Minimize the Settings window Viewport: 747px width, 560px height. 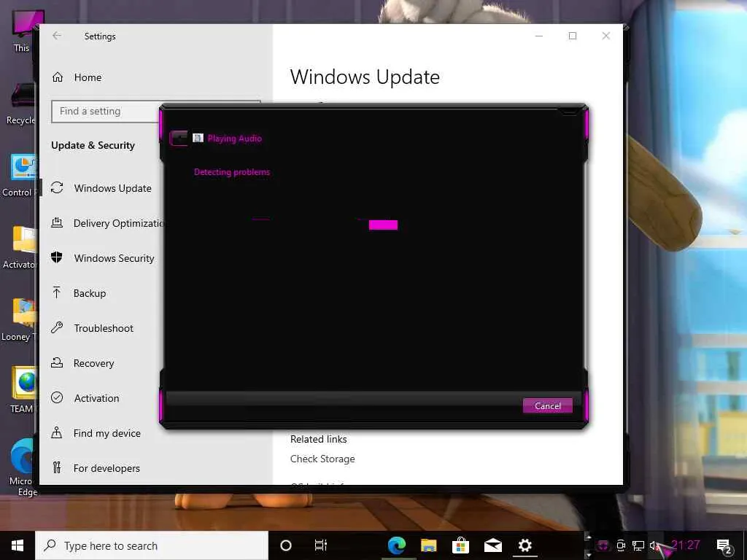point(539,36)
